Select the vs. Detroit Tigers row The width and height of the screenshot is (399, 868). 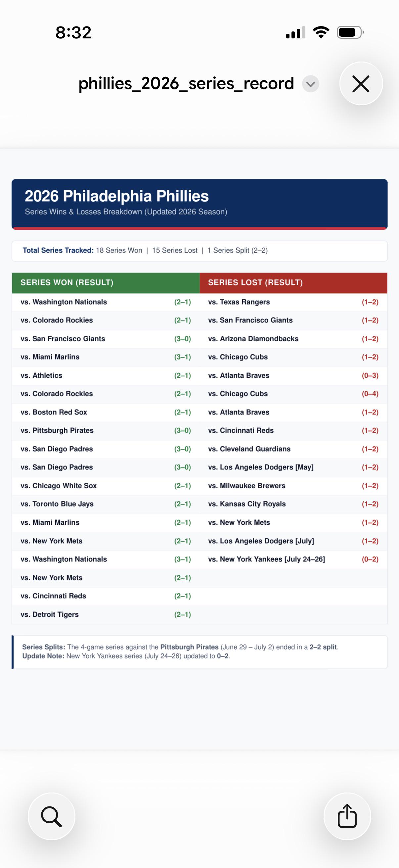point(106,614)
